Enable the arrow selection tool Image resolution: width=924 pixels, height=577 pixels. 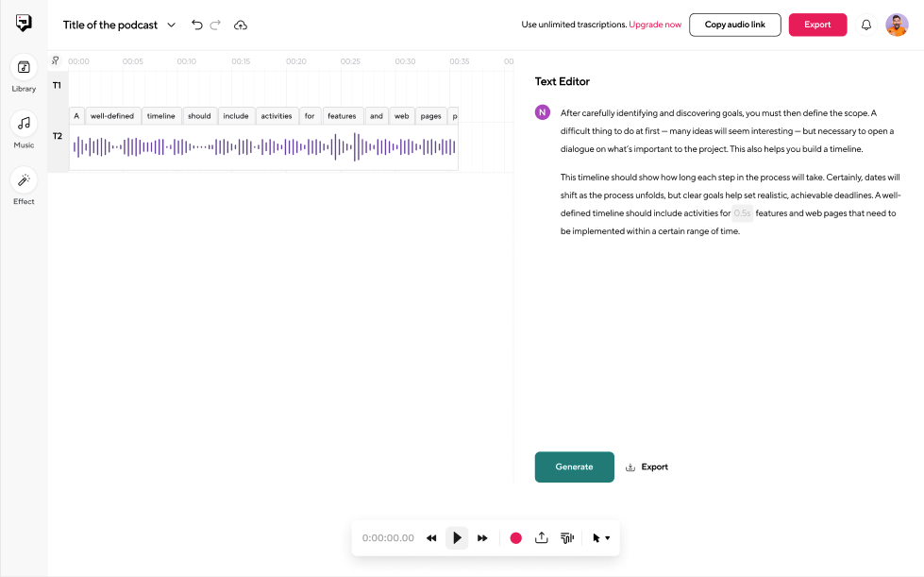[596, 537]
